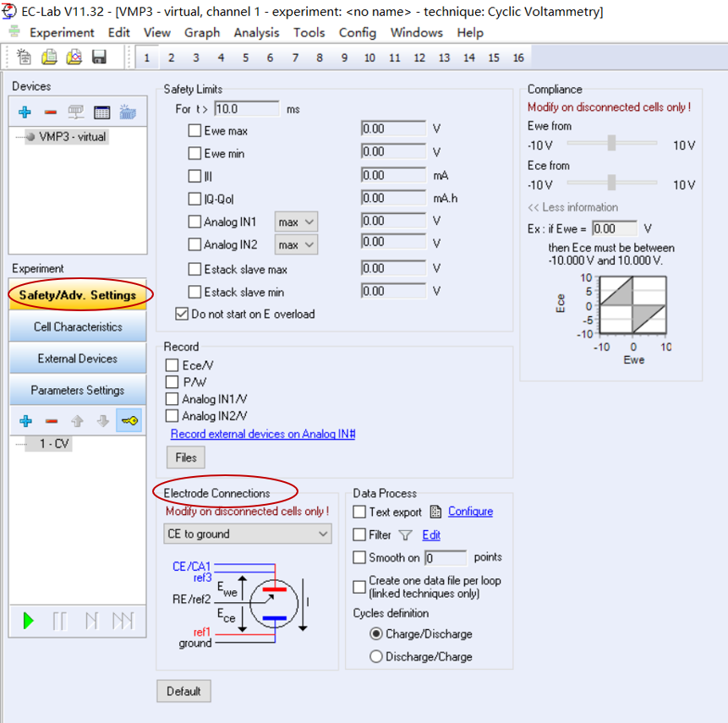Enable the Ewe max safety limit checkbox

tap(194, 131)
